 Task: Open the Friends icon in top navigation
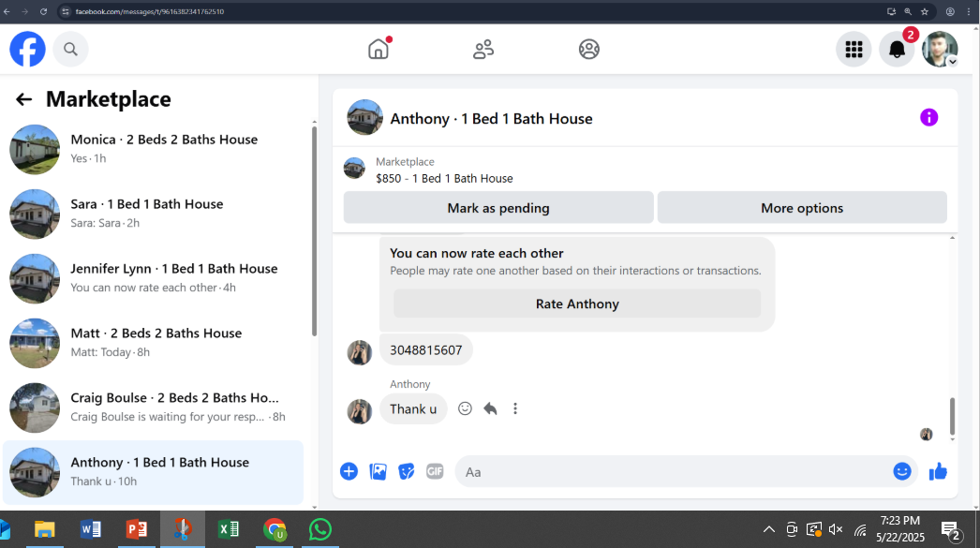point(483,49)
